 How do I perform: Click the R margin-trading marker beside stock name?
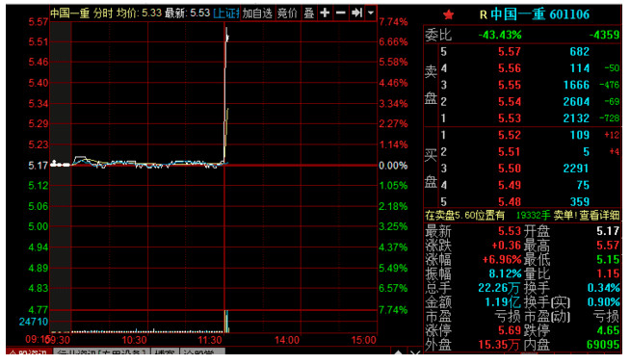484,15
